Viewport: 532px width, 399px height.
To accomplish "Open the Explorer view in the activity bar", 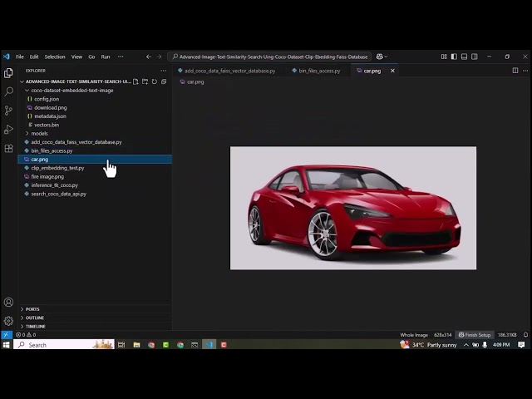I will (x=8, y=73).
